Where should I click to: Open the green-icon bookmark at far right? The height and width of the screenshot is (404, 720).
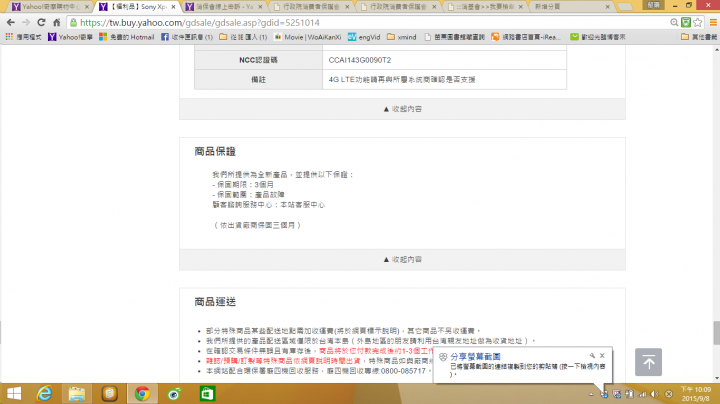[598, 37]
